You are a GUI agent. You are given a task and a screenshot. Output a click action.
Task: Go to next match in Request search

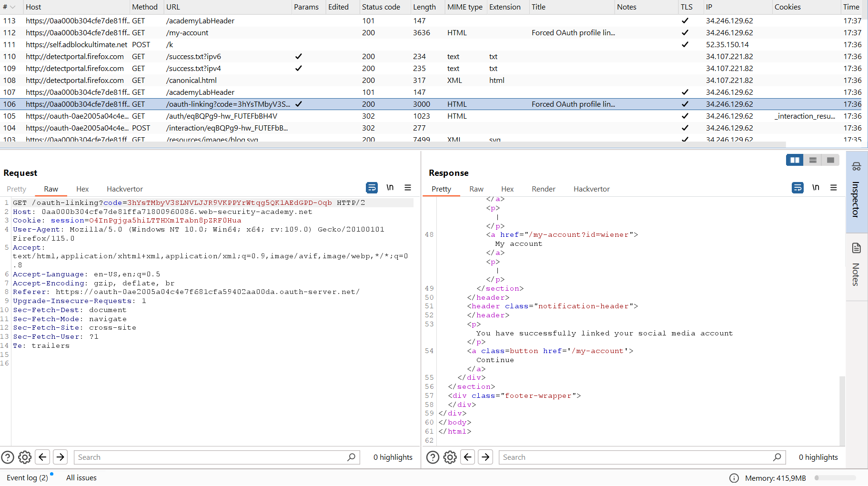(x=61, y=457)
